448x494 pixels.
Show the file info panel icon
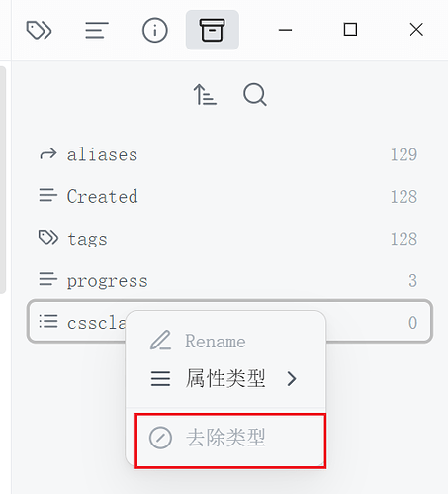click(x=154, y=30)
